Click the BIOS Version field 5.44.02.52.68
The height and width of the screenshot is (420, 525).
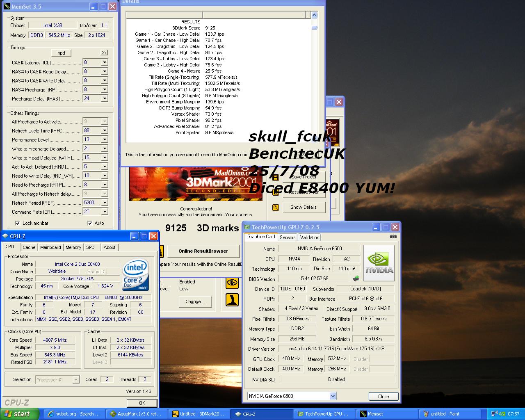pos(315,278)
